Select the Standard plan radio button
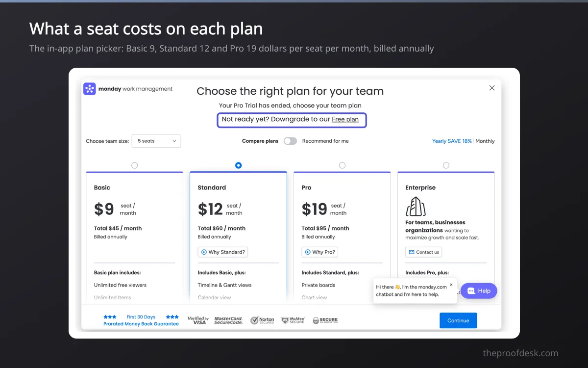This screenshot has width=588, height=368. tap(239, 165)
